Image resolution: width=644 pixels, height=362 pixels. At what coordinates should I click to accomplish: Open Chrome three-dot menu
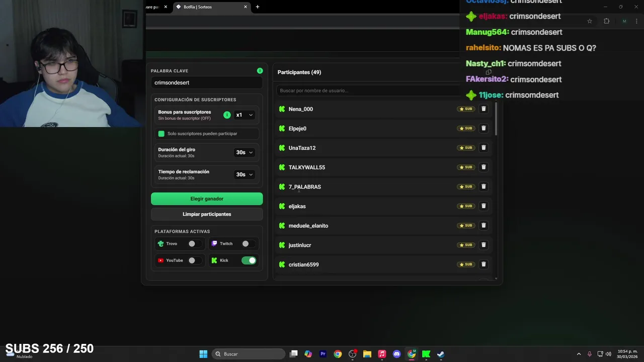coord(637,21)
